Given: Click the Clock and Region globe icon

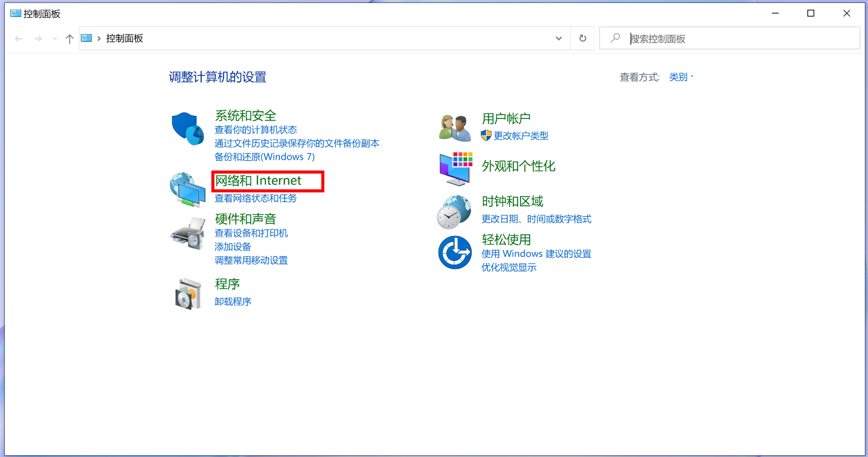Looking at the screenshot, I should click(455, 211).
